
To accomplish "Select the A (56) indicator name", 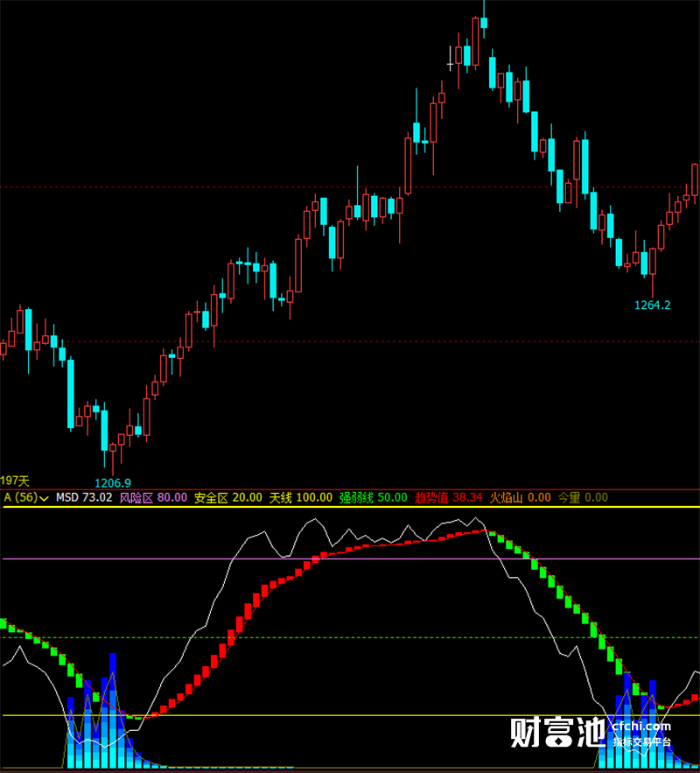I will (21, 497).
